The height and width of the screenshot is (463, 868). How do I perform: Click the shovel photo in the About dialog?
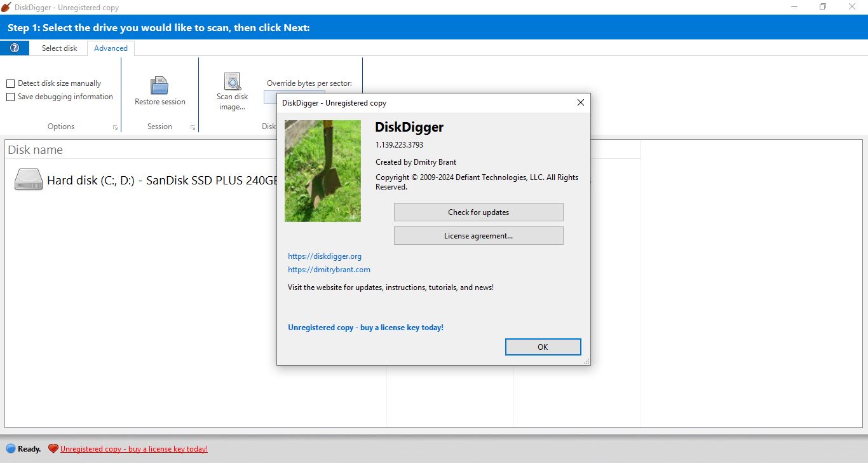tap(323, 171)
